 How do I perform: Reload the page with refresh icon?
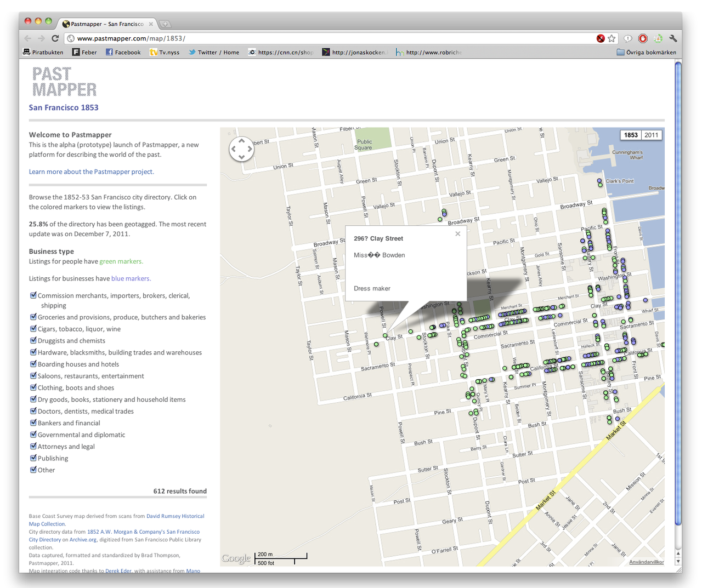[x=55, y=38]
